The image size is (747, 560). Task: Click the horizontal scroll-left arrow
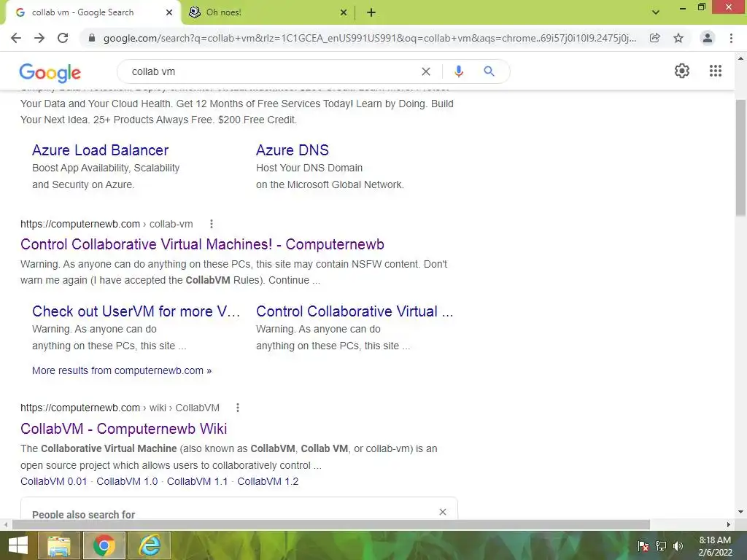tap(5, 525)
